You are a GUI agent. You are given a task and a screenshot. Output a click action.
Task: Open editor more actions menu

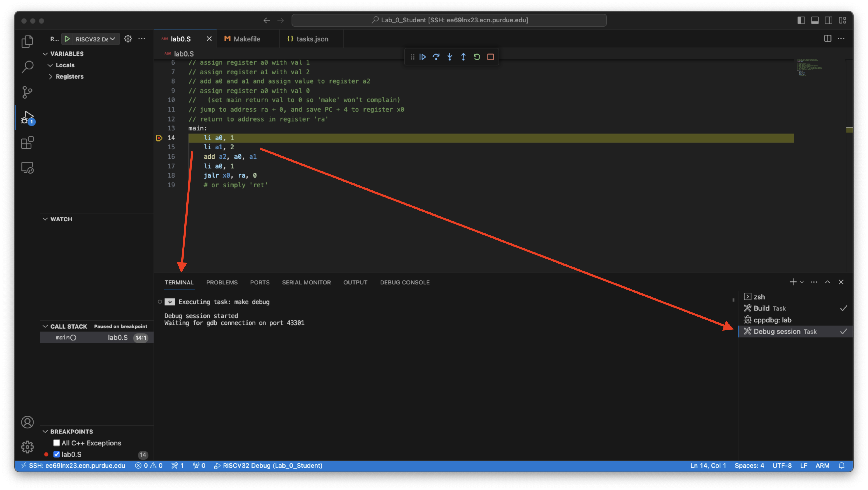pos(841,38)
